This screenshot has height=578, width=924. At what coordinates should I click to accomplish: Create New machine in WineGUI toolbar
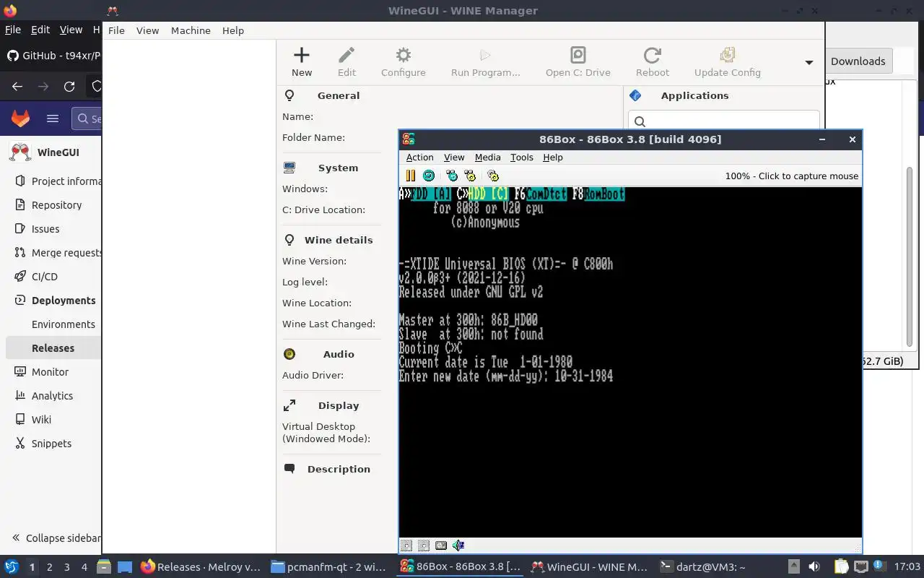[302, 61]
